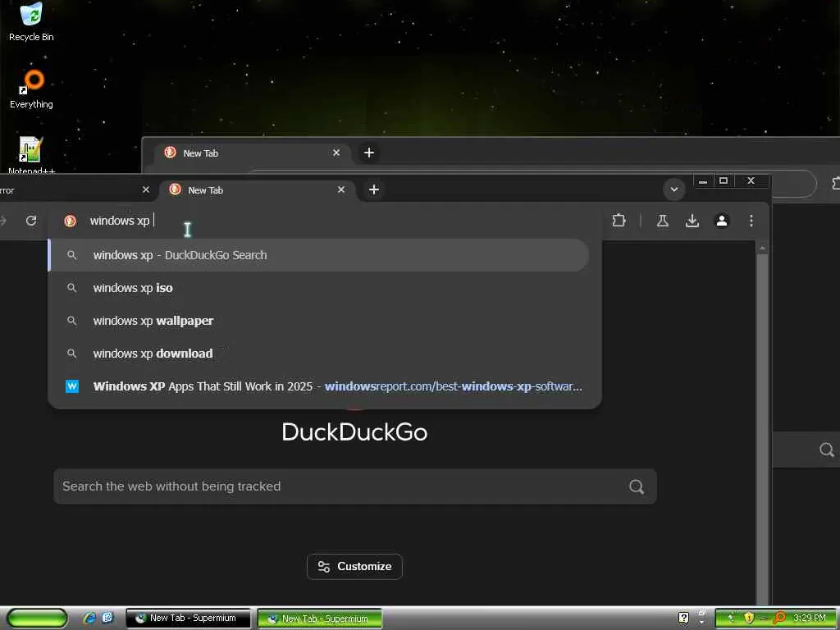Viewport: 840px width, 630px height.
Task: Open the Notepad++ desktop shortcut
Action: [x=31, y=154]
